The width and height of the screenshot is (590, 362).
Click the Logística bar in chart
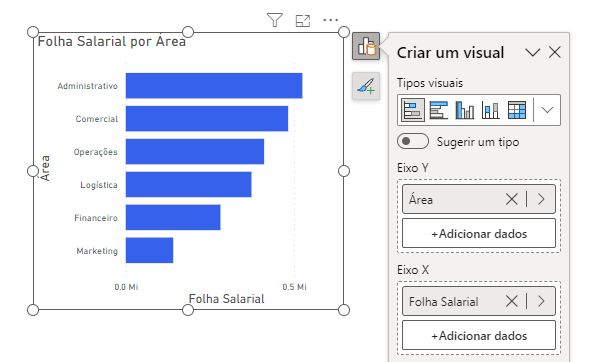189,184
